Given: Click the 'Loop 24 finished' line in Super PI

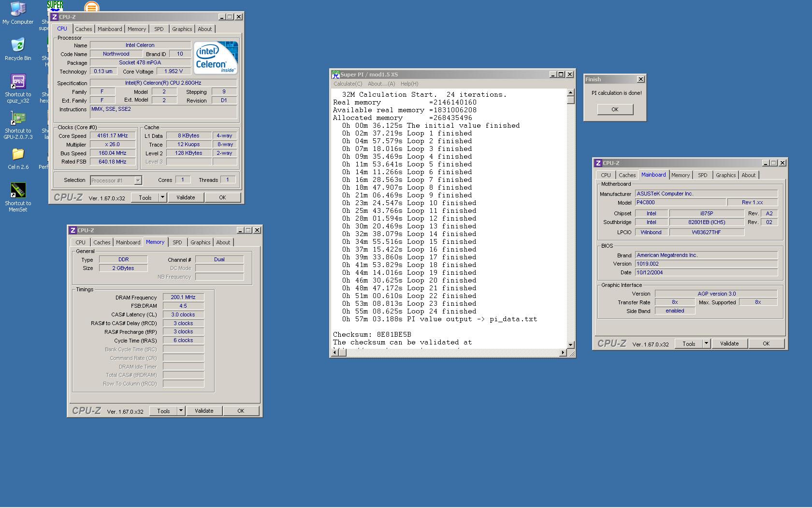Looking at the screenshot, I should tap(409, 311).
